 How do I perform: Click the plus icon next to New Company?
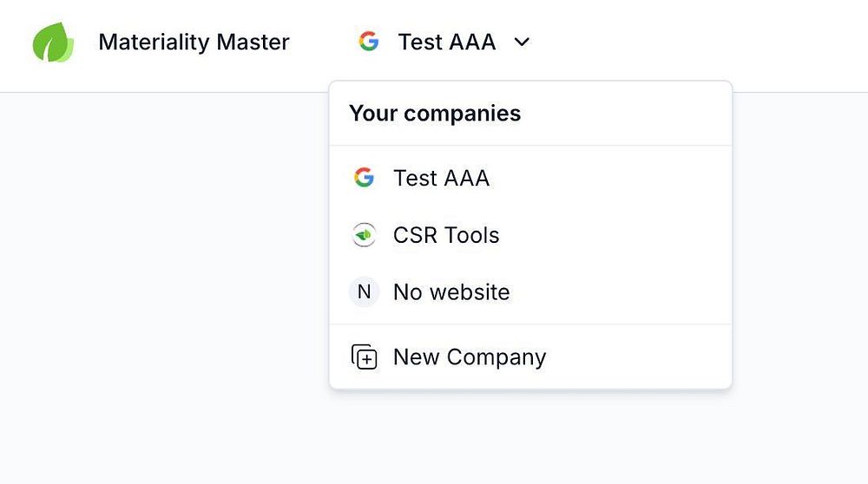(364, 357)
